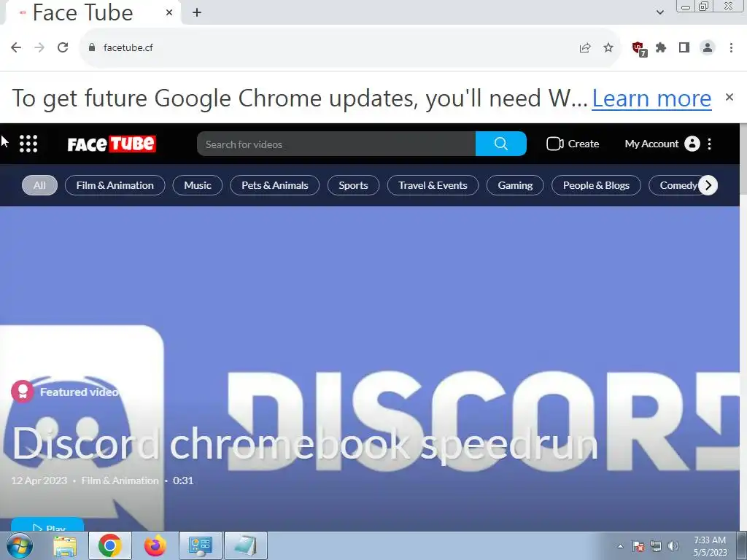
Task: Select the Travel & Events category
Action: pyautogui.click(x=433, y=185)
